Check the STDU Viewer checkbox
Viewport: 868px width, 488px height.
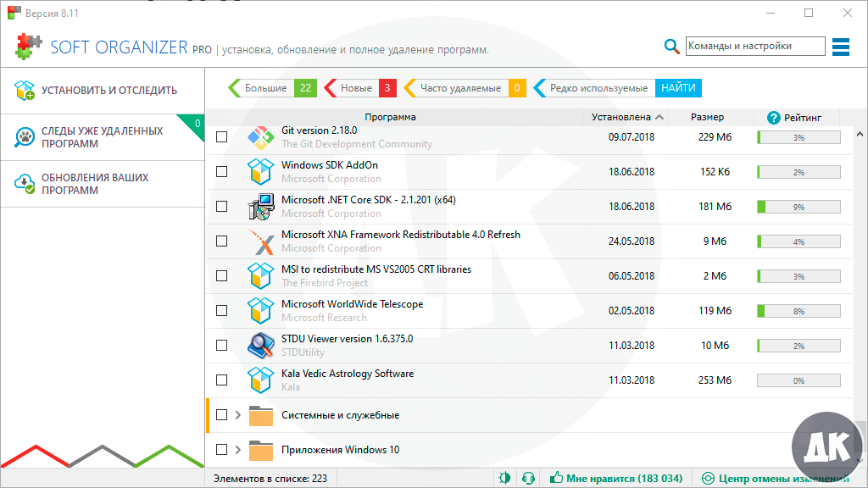coord(221,346)
